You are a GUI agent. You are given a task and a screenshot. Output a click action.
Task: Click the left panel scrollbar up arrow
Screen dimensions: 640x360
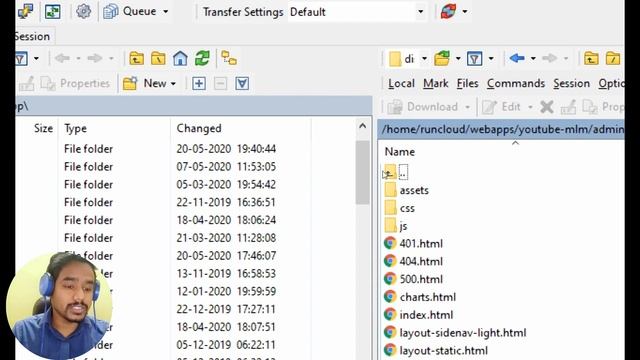(362, 127)
